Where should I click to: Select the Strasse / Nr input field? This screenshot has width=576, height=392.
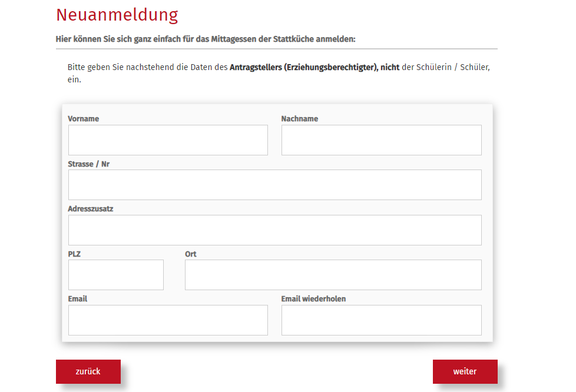tap(274, 185)
